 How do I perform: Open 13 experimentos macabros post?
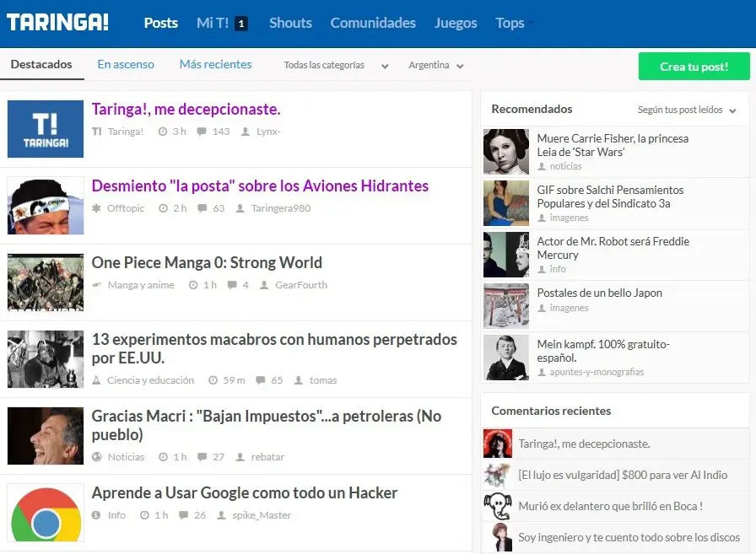coord(274,348)
